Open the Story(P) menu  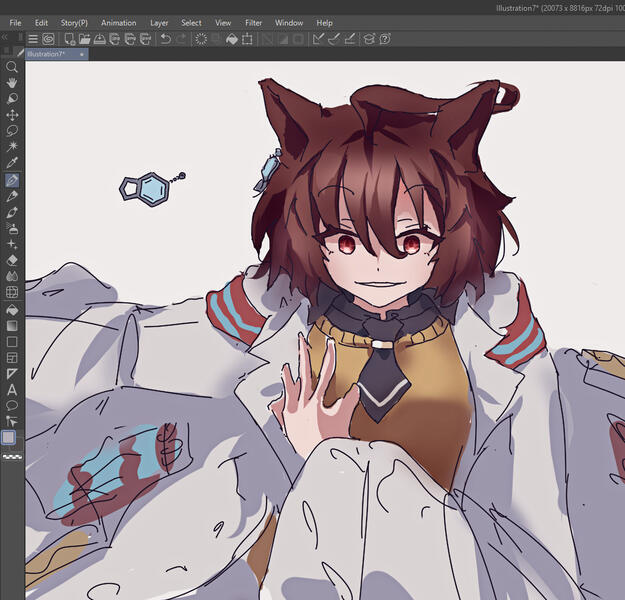point(74,22)
